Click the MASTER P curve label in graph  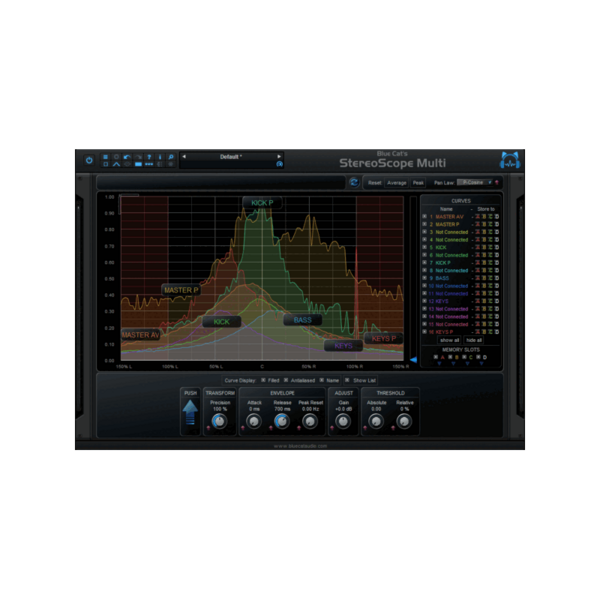click(181, 290)
